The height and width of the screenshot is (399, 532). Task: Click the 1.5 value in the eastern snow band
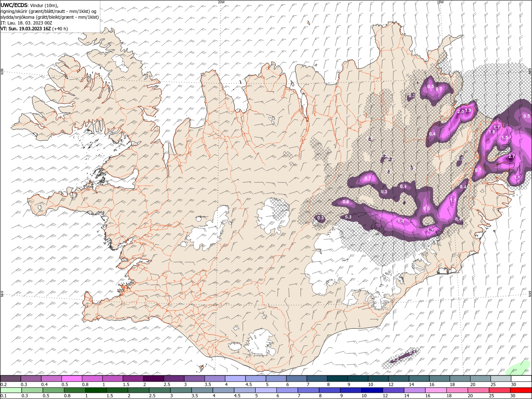click(505, 138)
